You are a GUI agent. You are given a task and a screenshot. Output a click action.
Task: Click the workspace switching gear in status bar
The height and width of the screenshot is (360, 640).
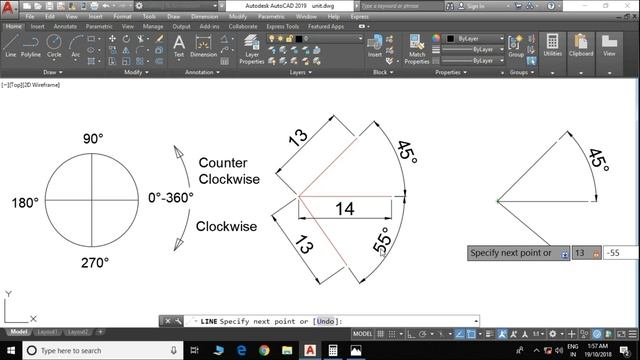click(553, 334)
